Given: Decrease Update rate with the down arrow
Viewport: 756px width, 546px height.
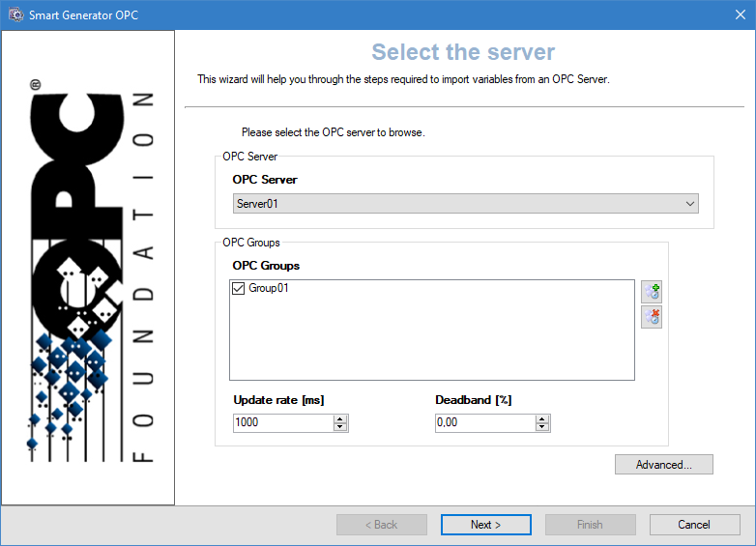Looking at the screenshot, I should [x=339, y=426].
